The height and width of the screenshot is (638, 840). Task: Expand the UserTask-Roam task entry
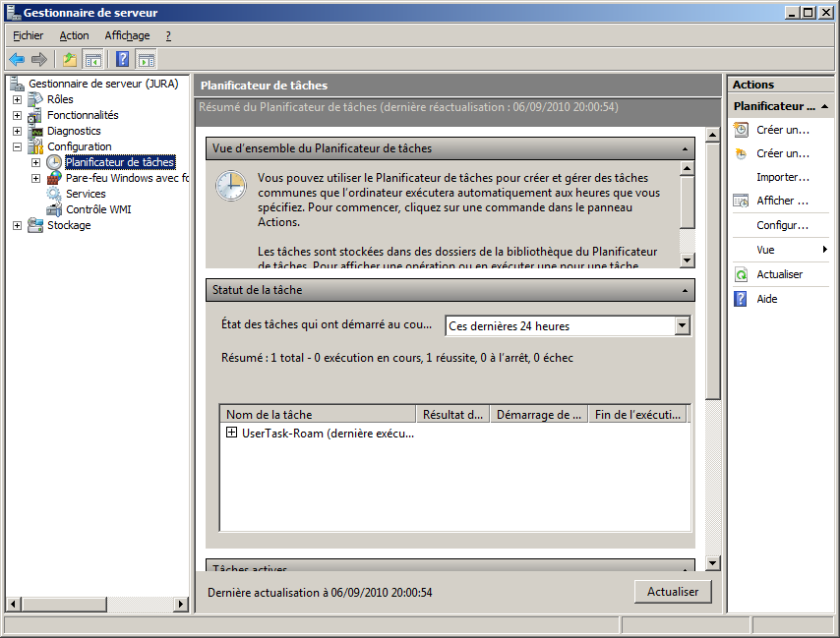pyautogui.click(x=232, y=433)
